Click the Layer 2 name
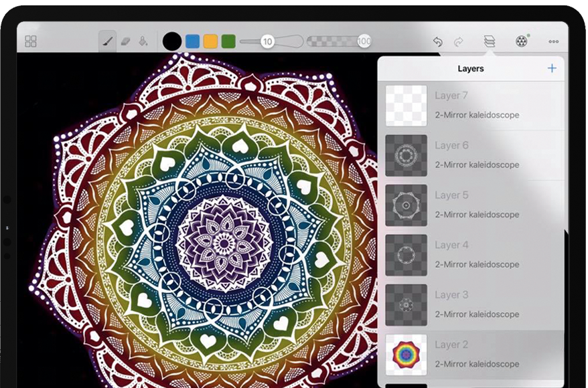Image resolution: width=588 pixels, height=388 pixels. coord(451,345)
